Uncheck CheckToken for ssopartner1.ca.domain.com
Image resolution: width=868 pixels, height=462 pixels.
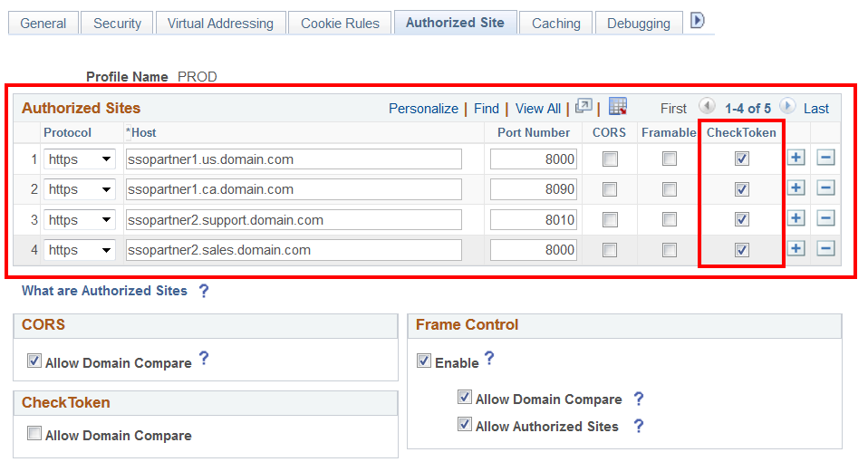[742, 189]
